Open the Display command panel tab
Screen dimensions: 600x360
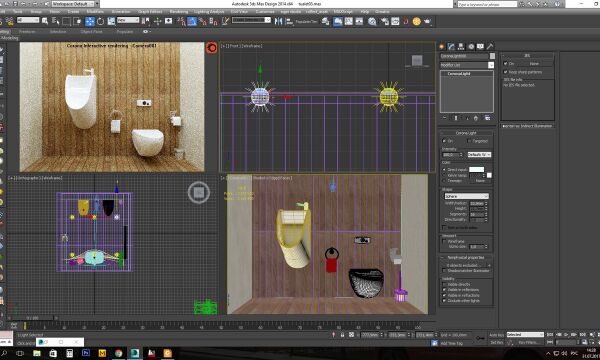tap(480, 46)
